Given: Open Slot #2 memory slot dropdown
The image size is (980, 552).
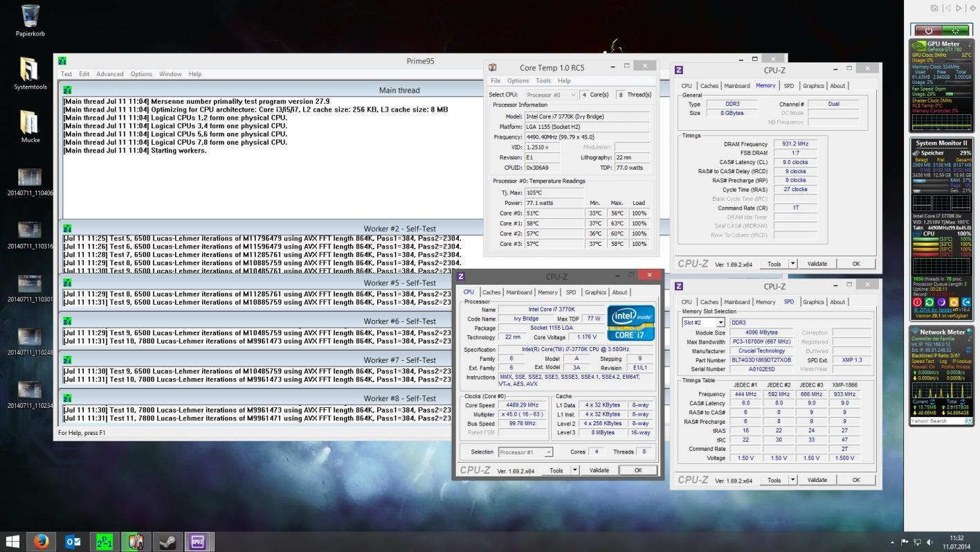Looking at the screenshot, I should click(703, 323).
